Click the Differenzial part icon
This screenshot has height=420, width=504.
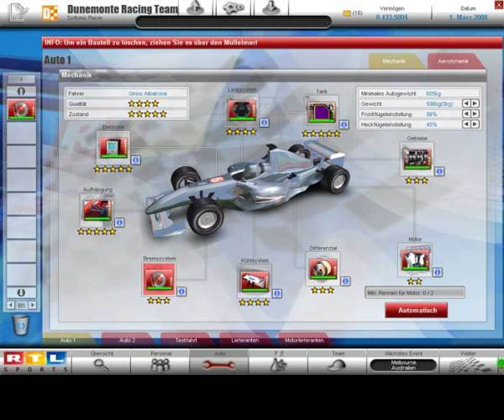323,269
